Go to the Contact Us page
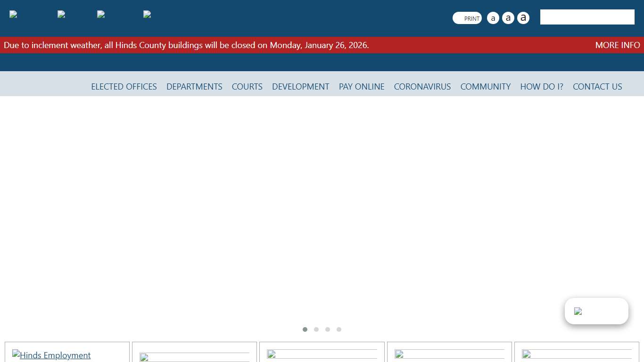The width and height of the screenshot is (644, 362). coord(597,87)
